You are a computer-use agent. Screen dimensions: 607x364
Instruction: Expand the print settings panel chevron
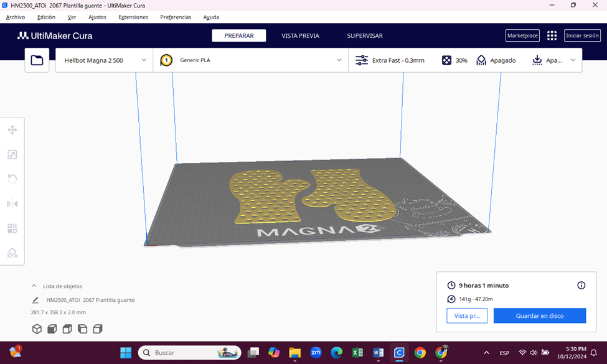pos(573,60)
